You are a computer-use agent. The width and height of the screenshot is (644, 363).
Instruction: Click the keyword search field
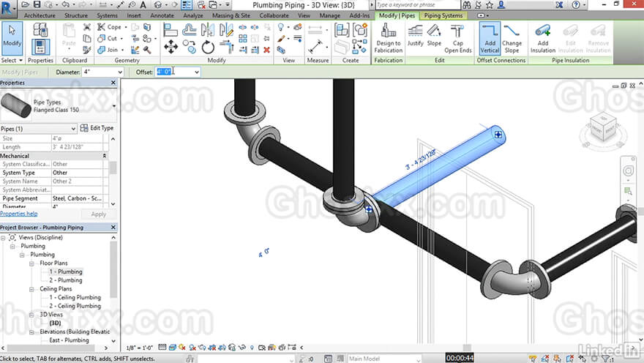(417, 5)
